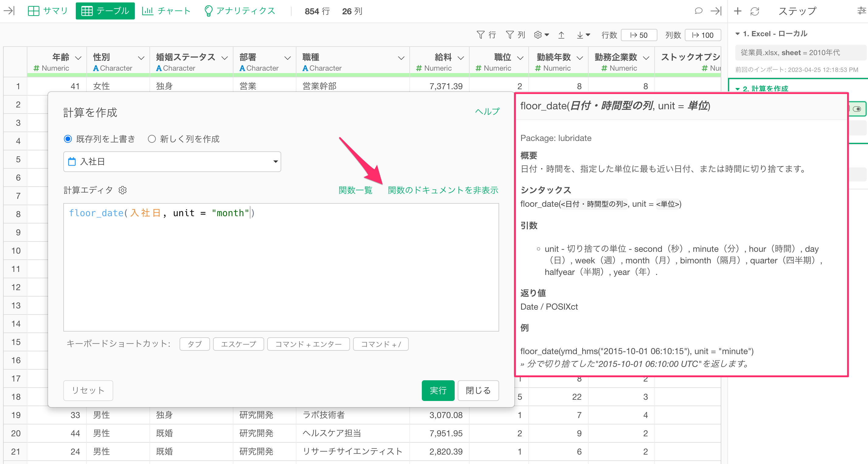Switch to the サマリ tab
868x464 pixels.
click(x=47, y=11)
